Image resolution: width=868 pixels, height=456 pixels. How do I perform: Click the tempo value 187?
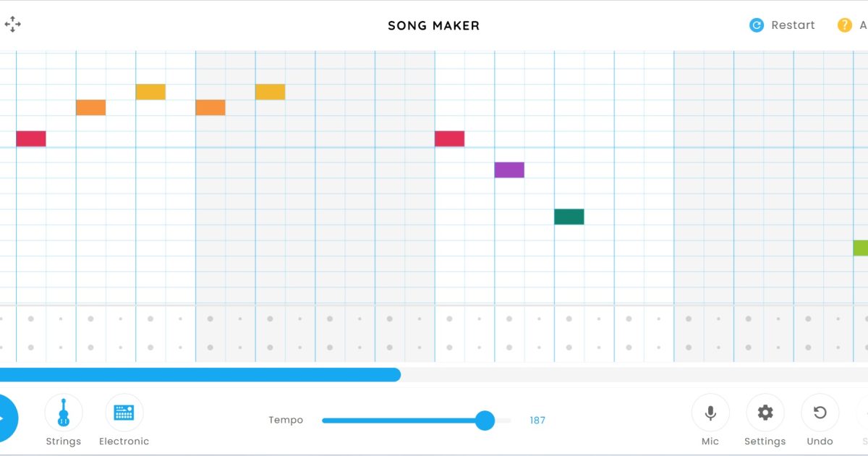537,421
